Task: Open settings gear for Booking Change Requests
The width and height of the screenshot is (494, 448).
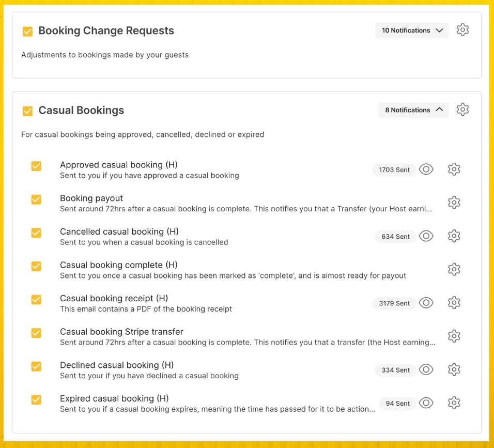Action: pos(462,30)
